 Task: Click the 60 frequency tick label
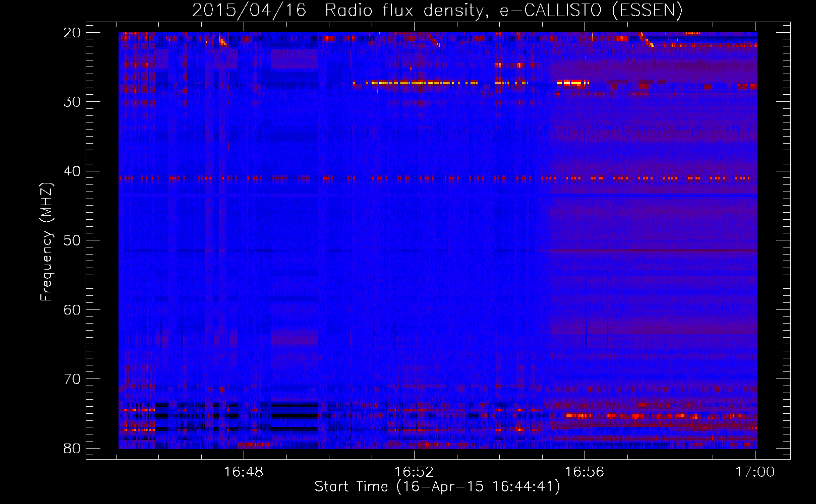(72, 310)
